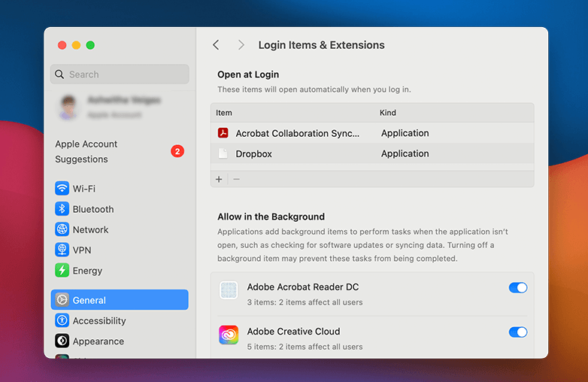Screen dimensions: 588x382
Task: Select Network in the sidebar
Action: pyautogui.click(x=120, y=229)
